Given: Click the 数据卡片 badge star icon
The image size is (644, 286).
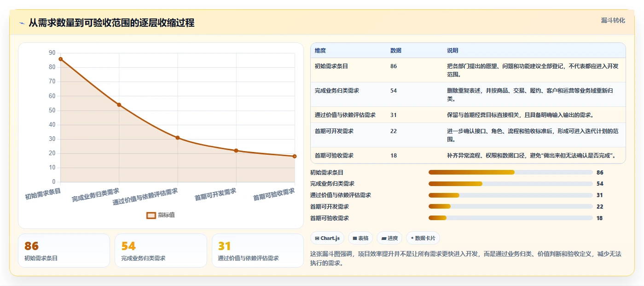Looking at the screenshot, I should coord(412,238).
